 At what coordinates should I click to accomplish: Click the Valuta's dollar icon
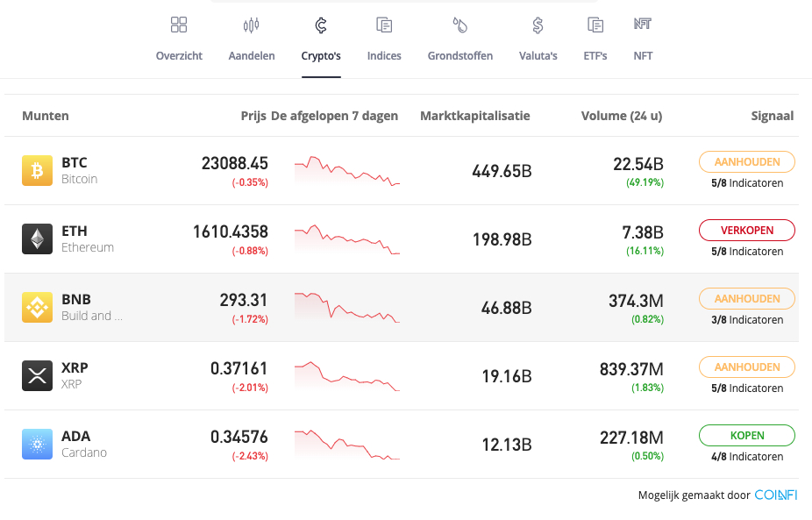(538, 25)
